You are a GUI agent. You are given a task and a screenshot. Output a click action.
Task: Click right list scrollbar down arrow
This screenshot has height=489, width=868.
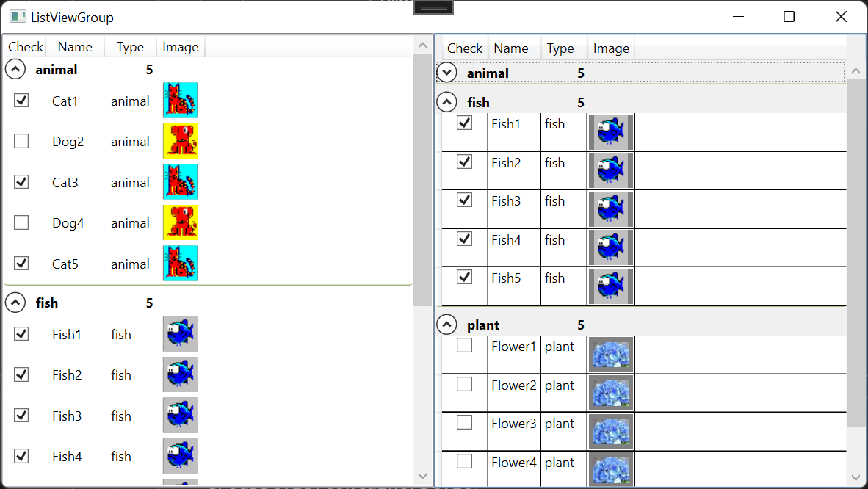pos(856,477)
